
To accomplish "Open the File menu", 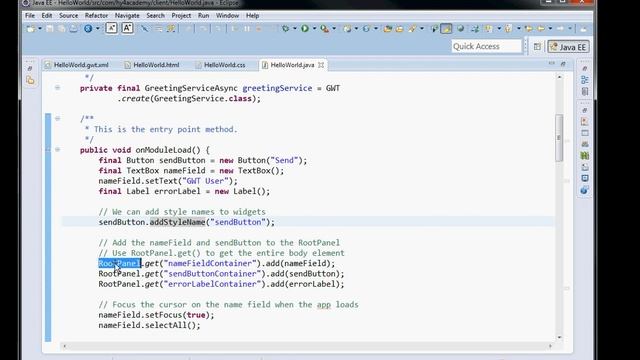I will pyautogui.click(x=30, y=16).
